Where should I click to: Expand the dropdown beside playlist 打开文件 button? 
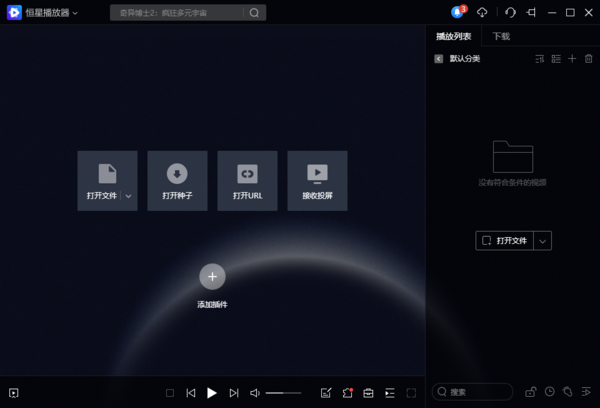pos(543,241)
